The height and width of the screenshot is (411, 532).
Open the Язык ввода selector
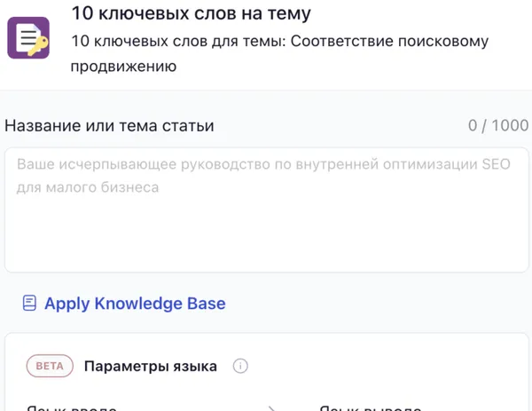pyautogui.click(x=71, y=408)
